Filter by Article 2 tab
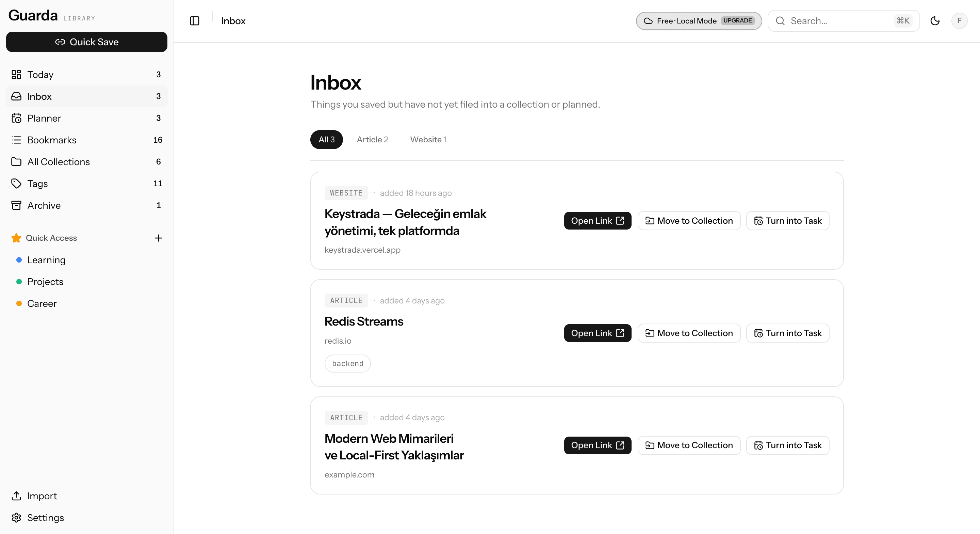 (x=372, y=139)
